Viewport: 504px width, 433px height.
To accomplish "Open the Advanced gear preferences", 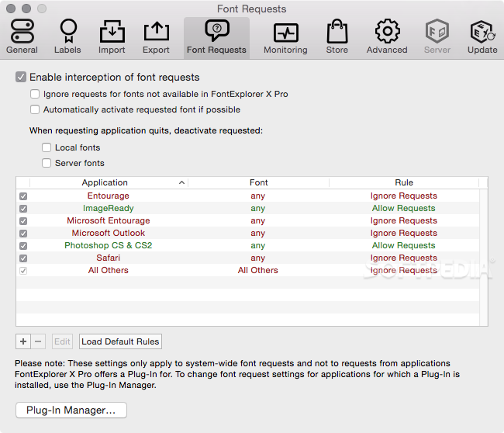I will coord(387,36).
